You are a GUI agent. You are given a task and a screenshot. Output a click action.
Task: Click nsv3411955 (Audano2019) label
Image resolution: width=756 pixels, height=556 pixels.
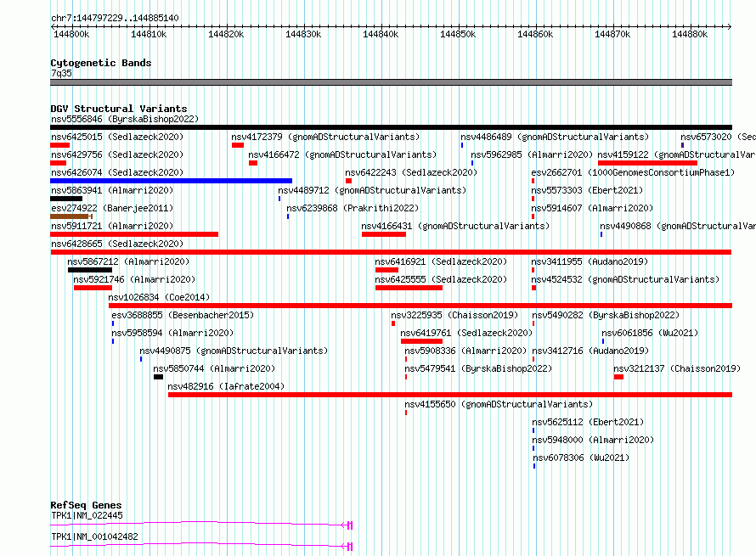pyautogui.click(x=590, y=261)
